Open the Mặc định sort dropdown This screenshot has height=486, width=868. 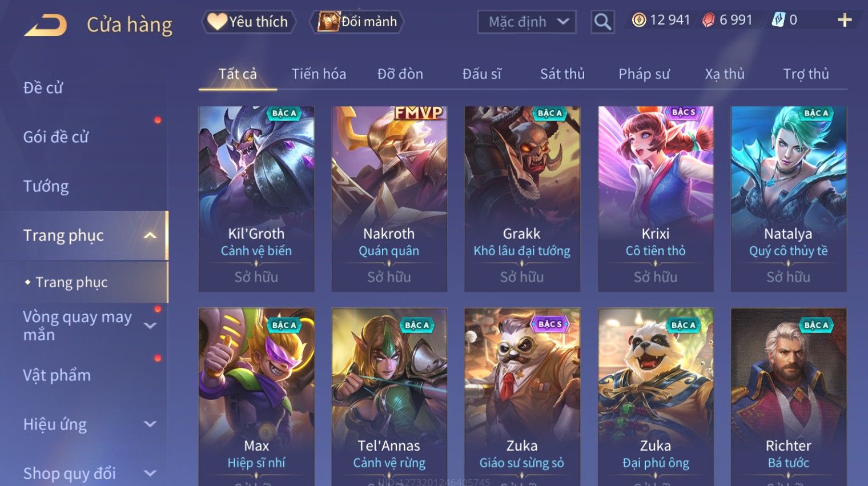527,22
